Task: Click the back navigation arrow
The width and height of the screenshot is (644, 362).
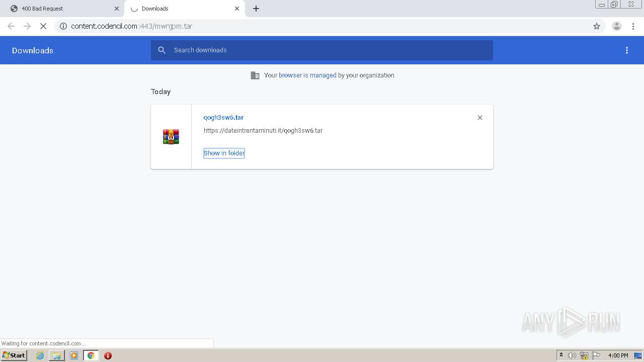Action: tap(11, 26)
